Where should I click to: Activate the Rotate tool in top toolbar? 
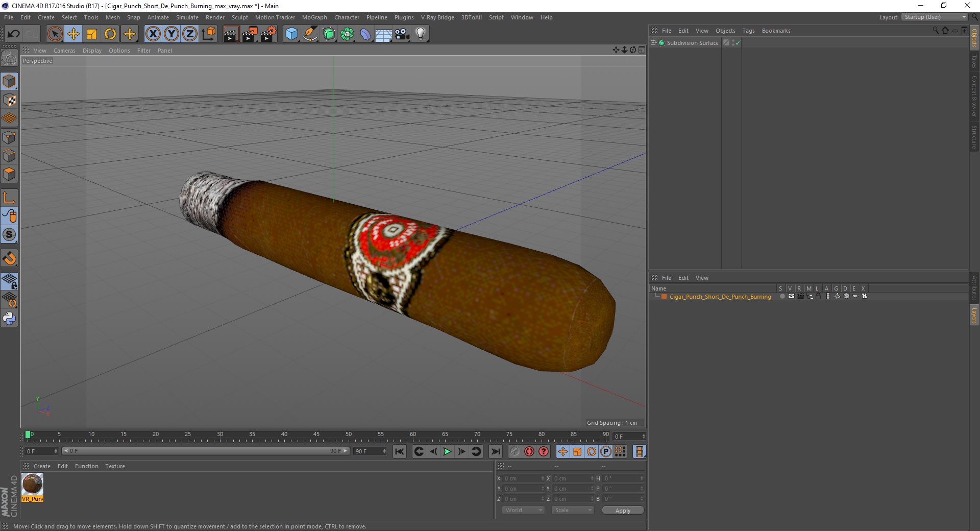click(110, 34)
